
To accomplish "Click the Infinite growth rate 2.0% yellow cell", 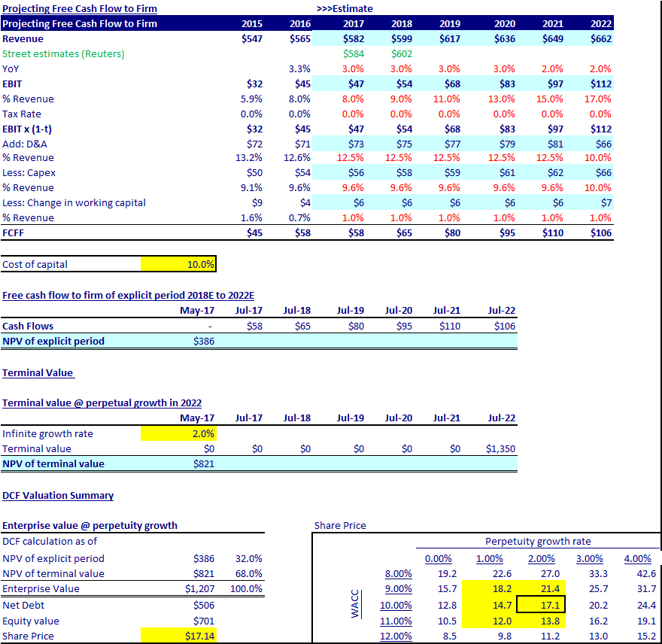I will [x=178, y=433].
